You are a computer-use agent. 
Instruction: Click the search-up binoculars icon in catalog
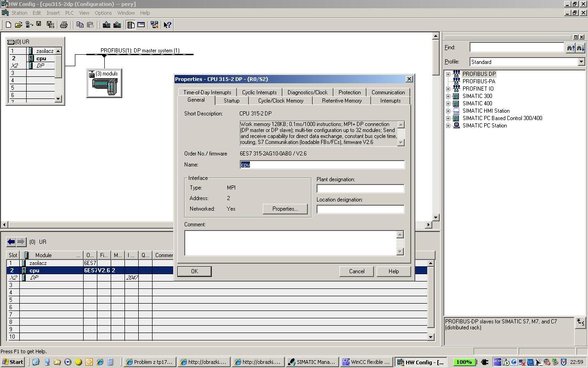click(x=571, y=47)
